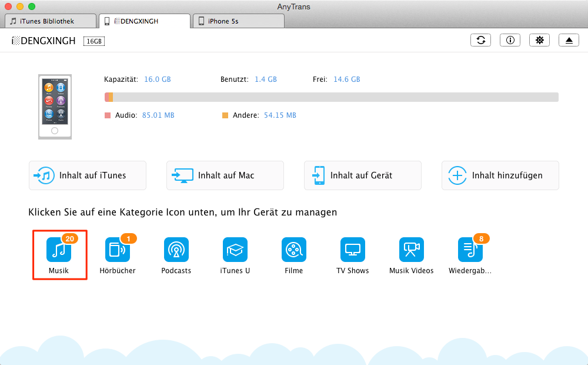Image resolution: width=588 pixels, height=365 pixels.
Task: Switch to DENGXINGH device tab
Action: click(x=145, y=21)
